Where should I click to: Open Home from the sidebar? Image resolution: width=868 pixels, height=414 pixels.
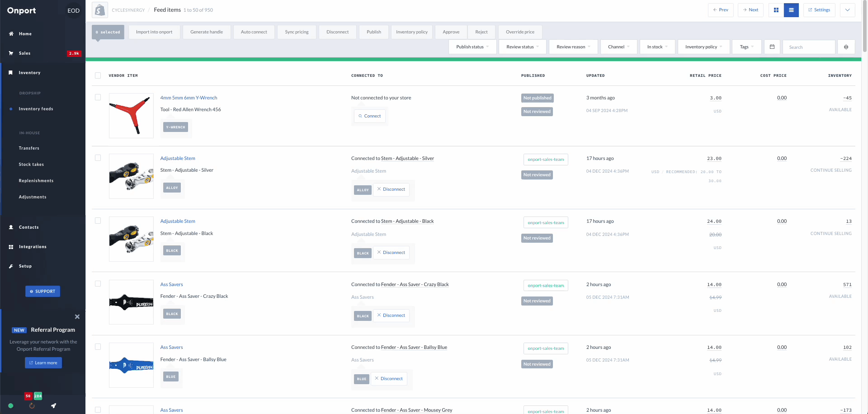point(25,34)
